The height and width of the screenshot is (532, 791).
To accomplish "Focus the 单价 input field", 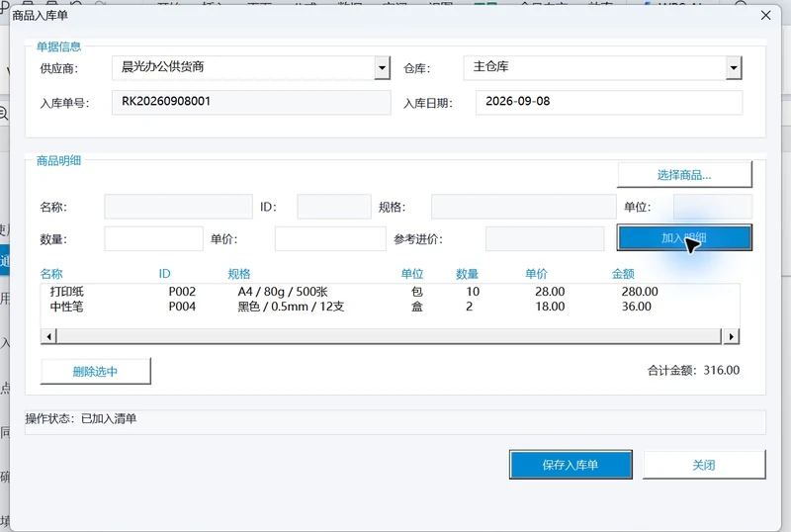I will click(330, 238).
